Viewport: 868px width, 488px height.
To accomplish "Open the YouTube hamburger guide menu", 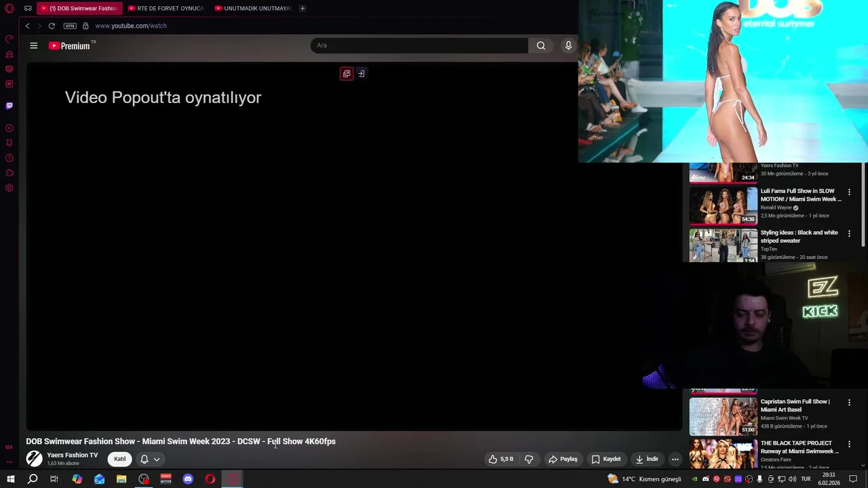I will 34,45.
